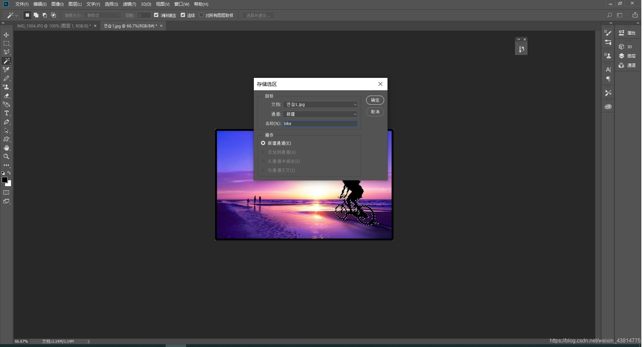Select Subtract from Selection mode
Image resolution: width=644 pixels, height=347 pixels.
[45, 15]
